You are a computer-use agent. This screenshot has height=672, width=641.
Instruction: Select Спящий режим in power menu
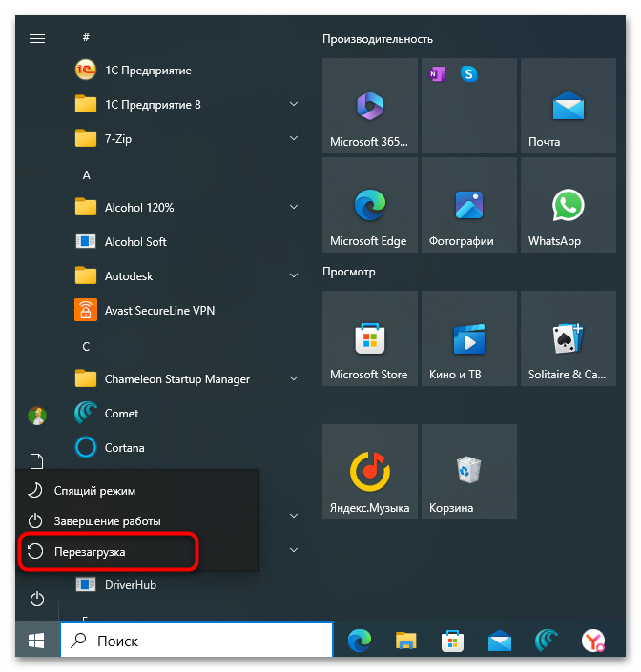coord(137,491)
